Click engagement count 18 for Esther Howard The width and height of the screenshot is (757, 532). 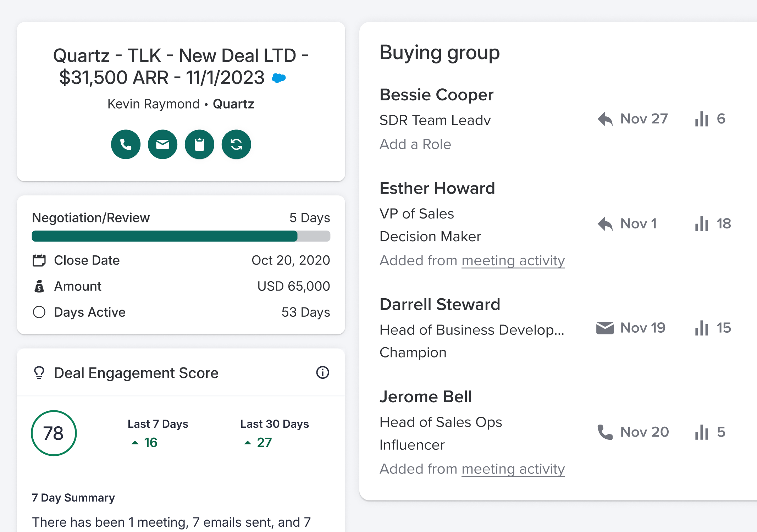[724, 223]
